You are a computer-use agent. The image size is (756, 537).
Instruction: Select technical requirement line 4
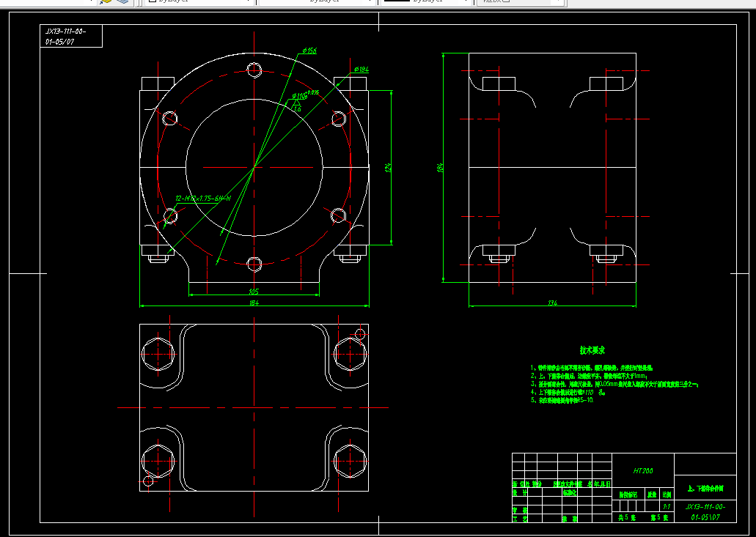[568, 392]
